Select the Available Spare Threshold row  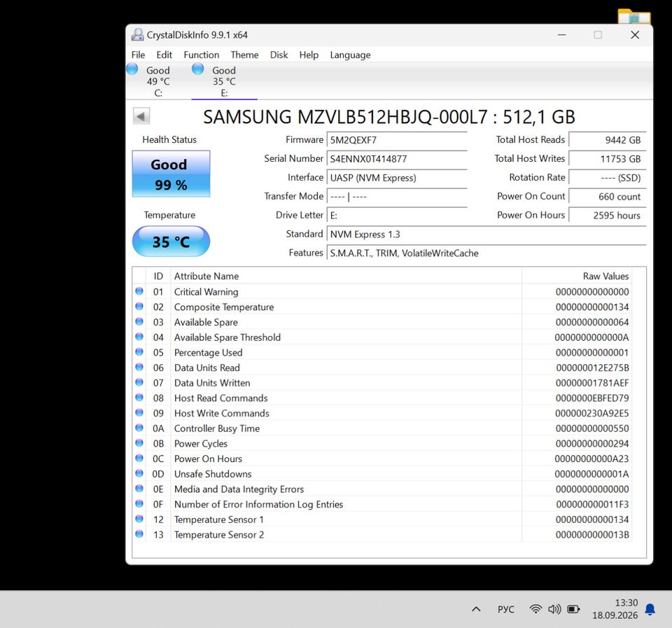point(382,337)
